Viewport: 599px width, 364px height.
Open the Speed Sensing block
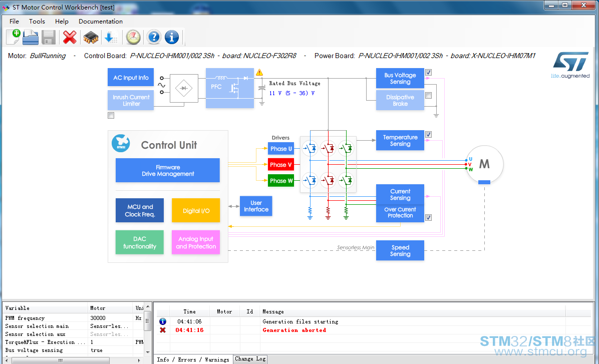400,250
